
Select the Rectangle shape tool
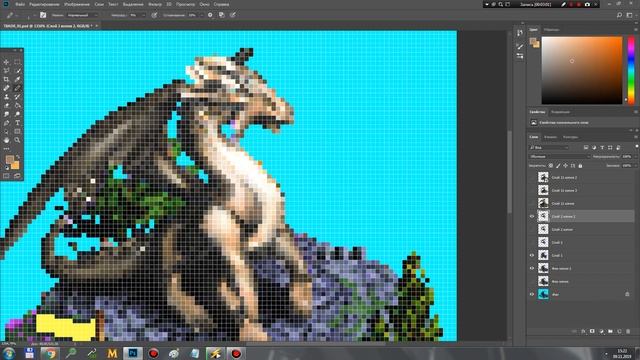click(x=17, y=131)
